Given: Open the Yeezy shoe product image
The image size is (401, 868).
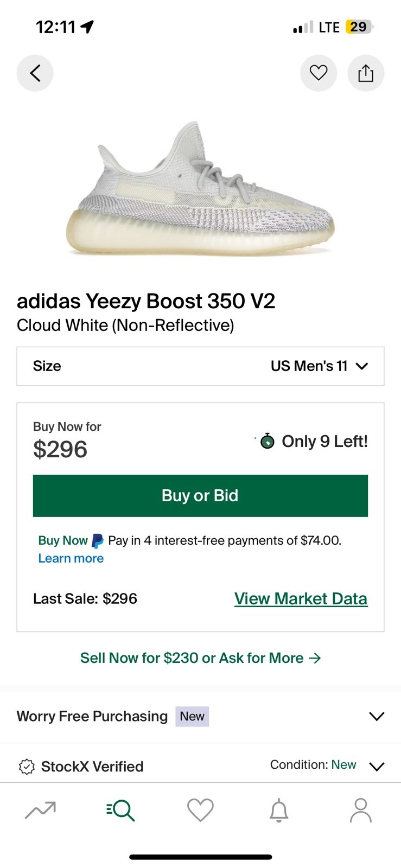Looking at the screenshot, I should coord(200,188).
